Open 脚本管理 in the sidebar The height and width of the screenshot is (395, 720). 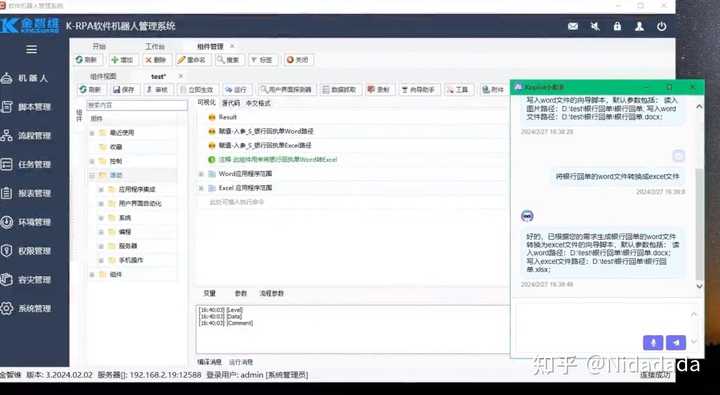pyautogui.click(x=26, y=107)
